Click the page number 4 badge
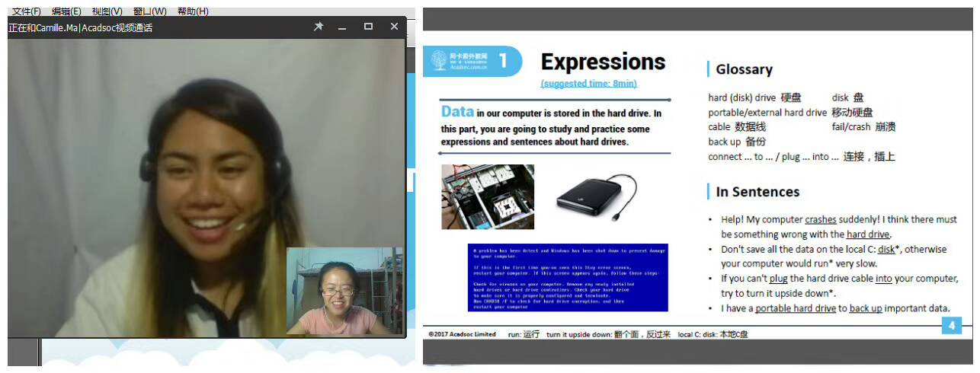Screen dimensions: 980x373 coord(951,327)
